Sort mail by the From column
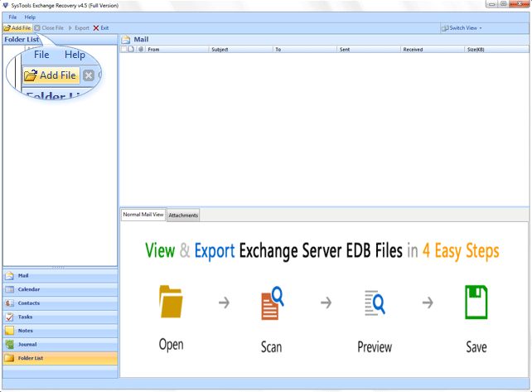 pos(177,50)
